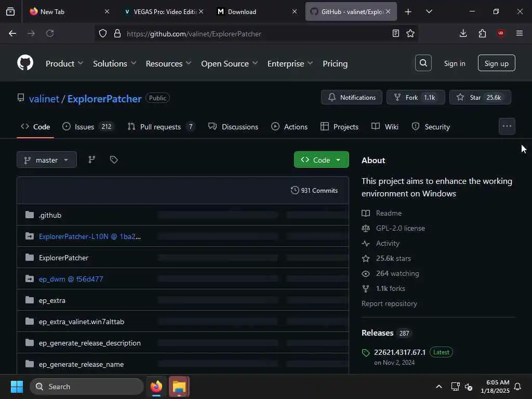Fork the repository with Fork button

416,97
